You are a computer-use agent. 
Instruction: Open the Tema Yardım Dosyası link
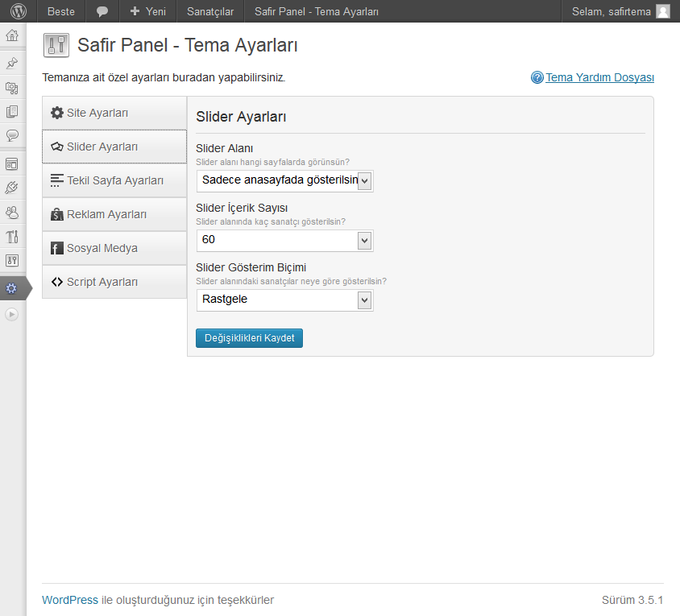(x=599, y=77)
